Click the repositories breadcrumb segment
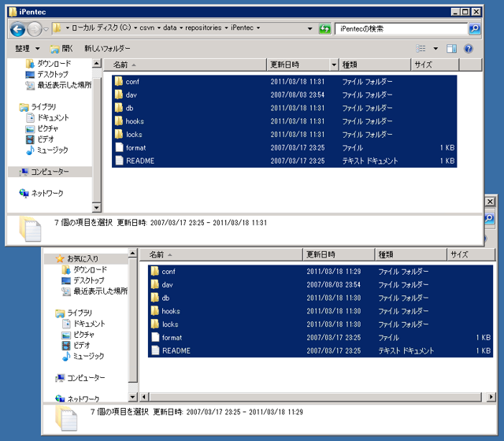This screenshot has width=504, height=441. [x=203, y=28]
